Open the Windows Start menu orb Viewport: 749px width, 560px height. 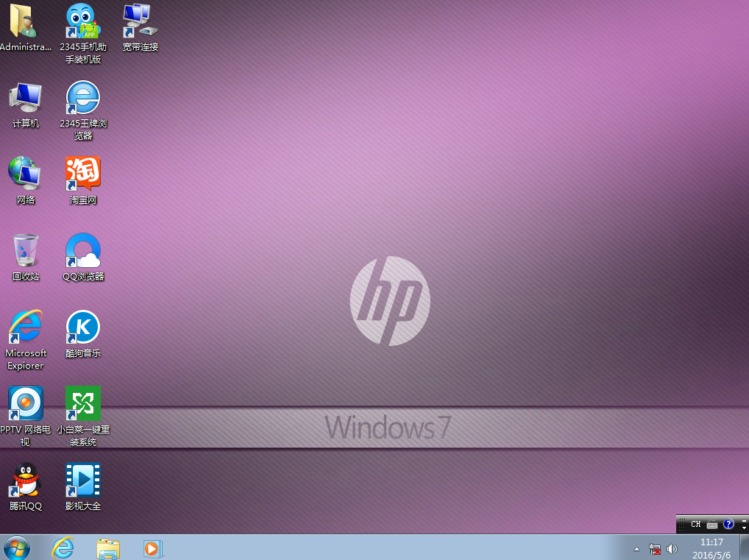17,547
